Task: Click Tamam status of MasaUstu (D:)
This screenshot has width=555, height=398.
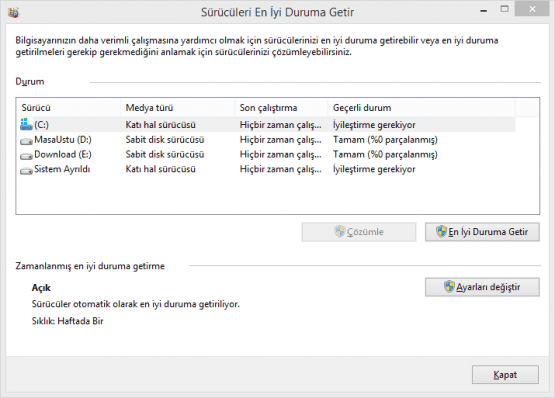Action: tap(385, 140)
